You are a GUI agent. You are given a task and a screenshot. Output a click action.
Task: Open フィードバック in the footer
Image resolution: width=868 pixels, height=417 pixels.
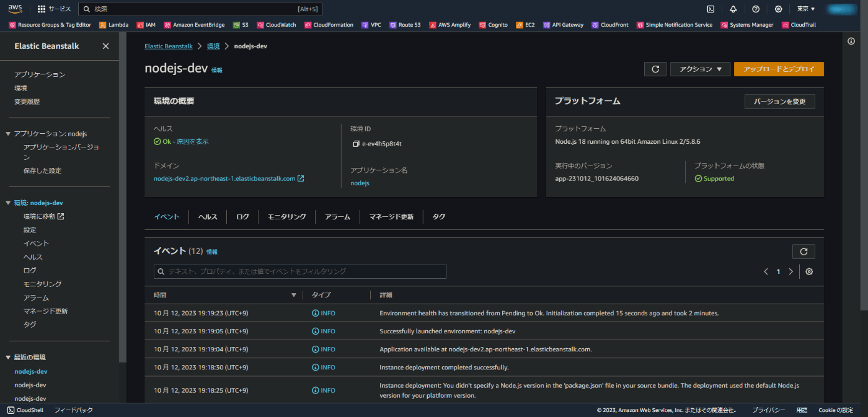pos(74,410)
